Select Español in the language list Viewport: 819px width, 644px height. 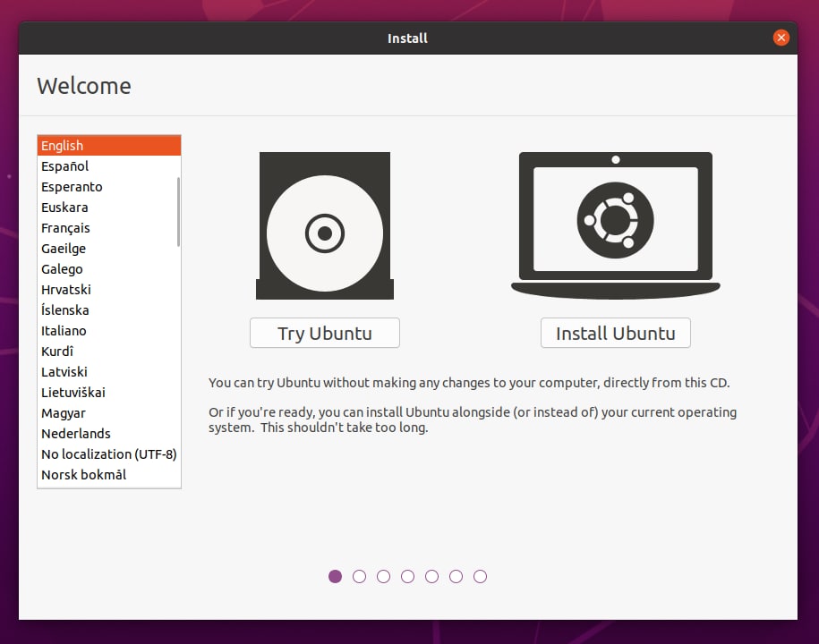pyautogui.click(x=109, y=166)
